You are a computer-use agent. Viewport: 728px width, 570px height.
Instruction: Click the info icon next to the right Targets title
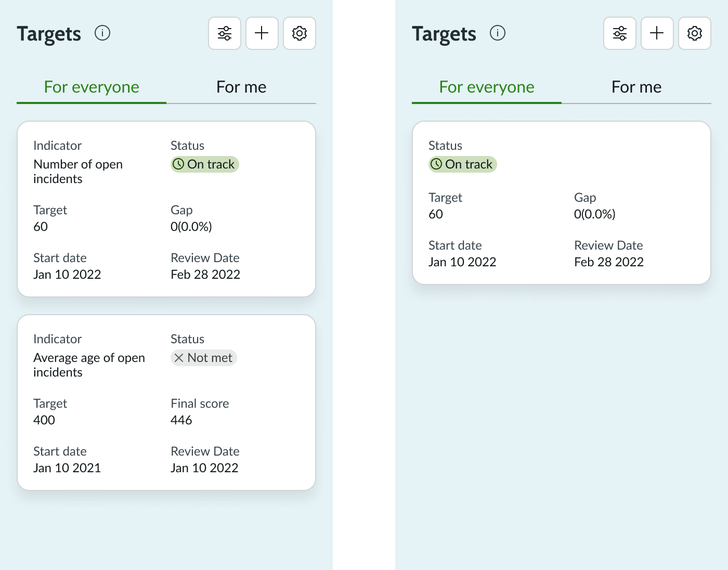(498, 33)
